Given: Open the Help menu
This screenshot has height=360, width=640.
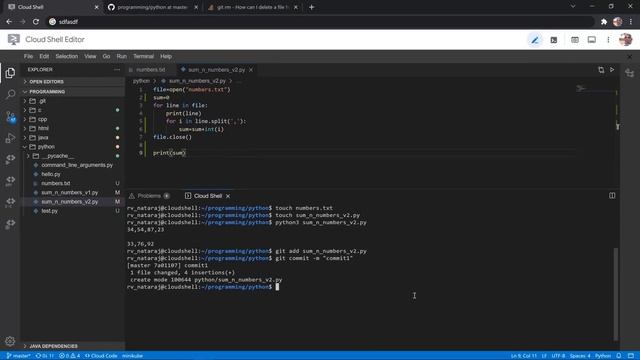Looking at the screenshot, I should coord(166,56).
